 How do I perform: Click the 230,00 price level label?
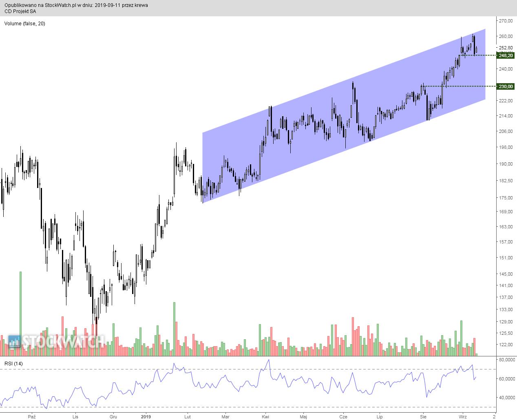[506, 86]
